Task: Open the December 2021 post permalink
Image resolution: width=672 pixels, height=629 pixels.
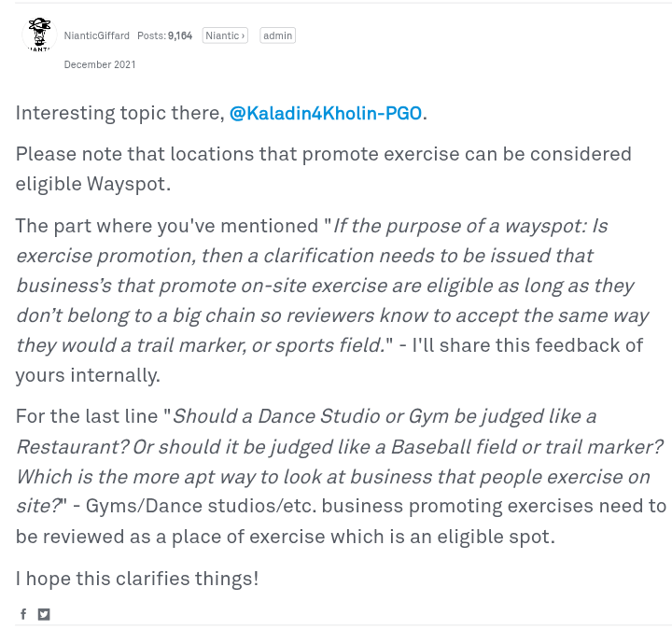Action: 100,64
